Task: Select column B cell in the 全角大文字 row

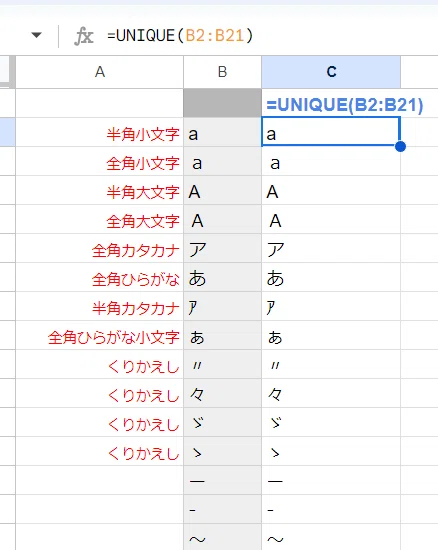Action: [x=222, y=220]
